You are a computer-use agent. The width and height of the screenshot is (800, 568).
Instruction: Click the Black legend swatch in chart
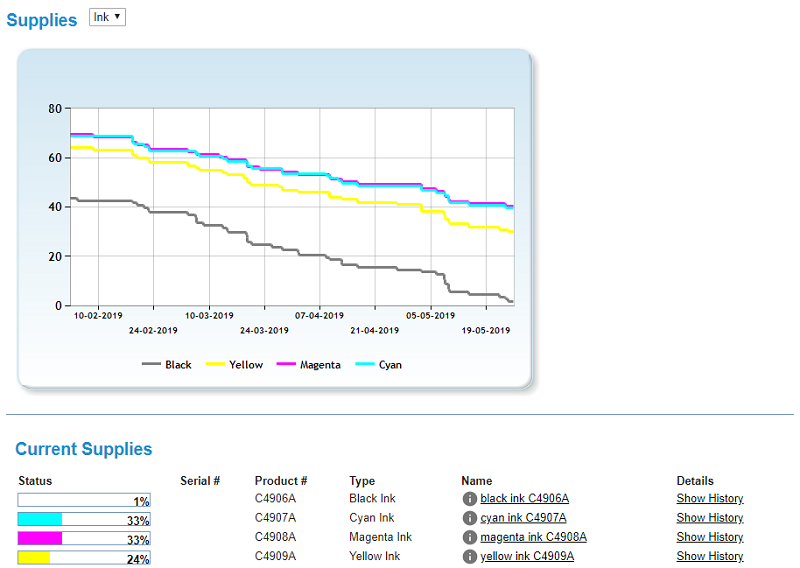(152, 364)
